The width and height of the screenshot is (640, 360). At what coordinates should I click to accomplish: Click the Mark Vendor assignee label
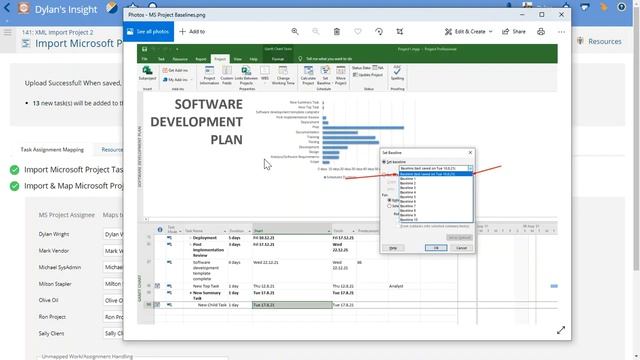(x=54, y=251)
